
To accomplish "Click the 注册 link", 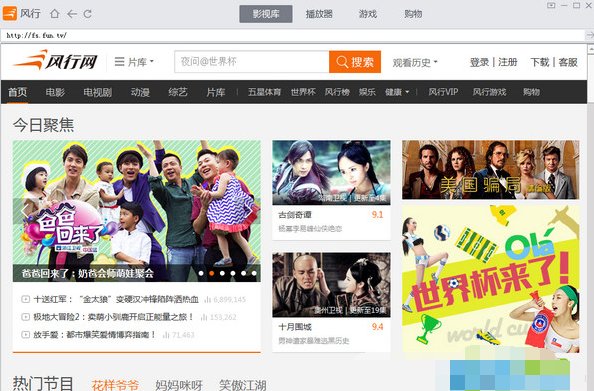I will [x=508, y=62].
